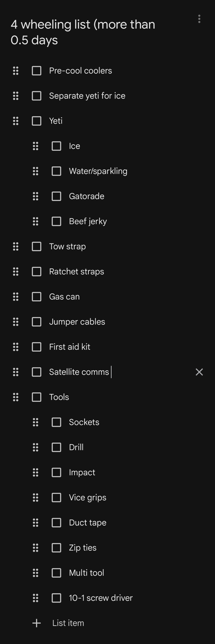Click the List item text to add an entry
This screenshot has height=644, width=215.
(x=68, y=623)
